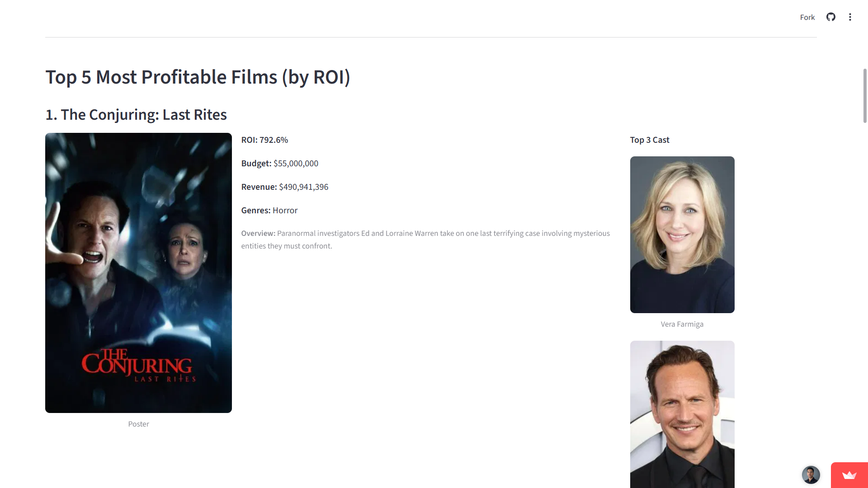Click the GitHub repository icon

[x=831, y=17]
